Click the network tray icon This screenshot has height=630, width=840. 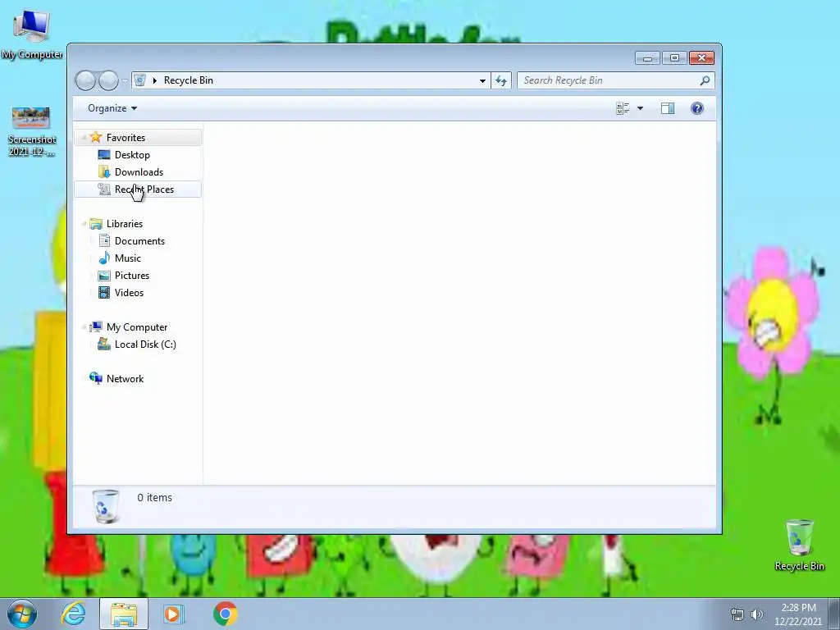[x=737, y=614]
